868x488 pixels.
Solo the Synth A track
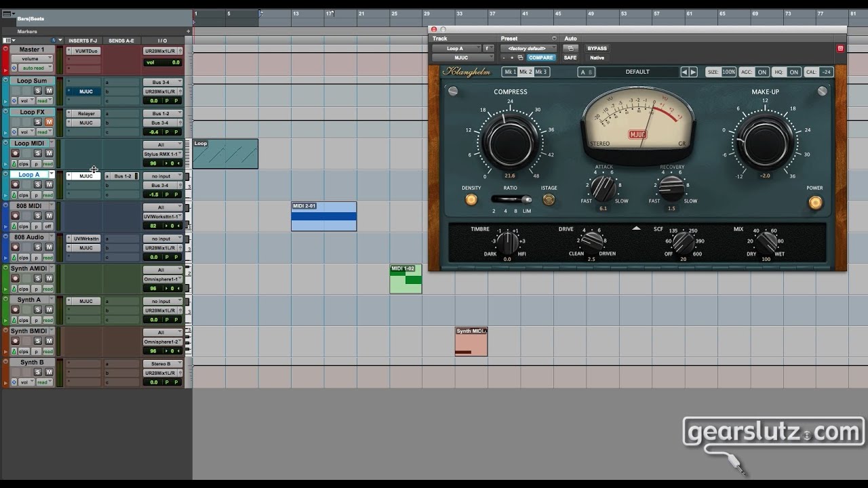click(38, 310)
